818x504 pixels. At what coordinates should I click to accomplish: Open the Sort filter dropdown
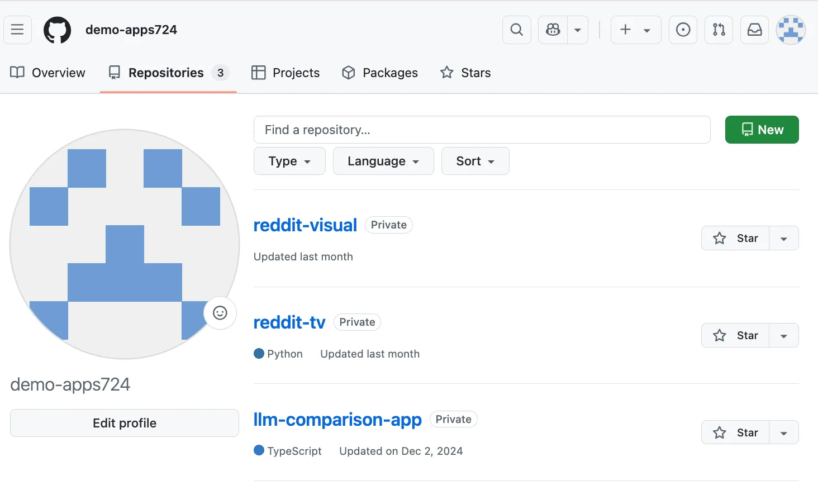click(x=474, y=161)
